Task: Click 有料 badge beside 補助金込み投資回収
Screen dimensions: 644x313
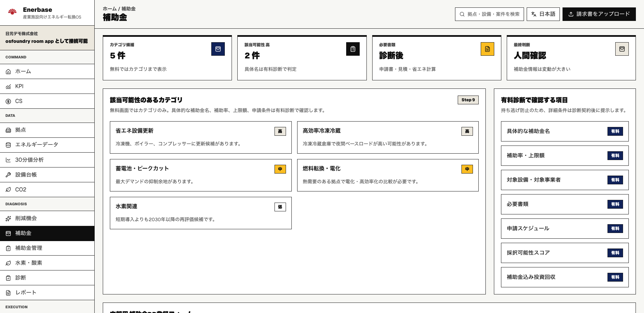Action: (x=615, y=277)
